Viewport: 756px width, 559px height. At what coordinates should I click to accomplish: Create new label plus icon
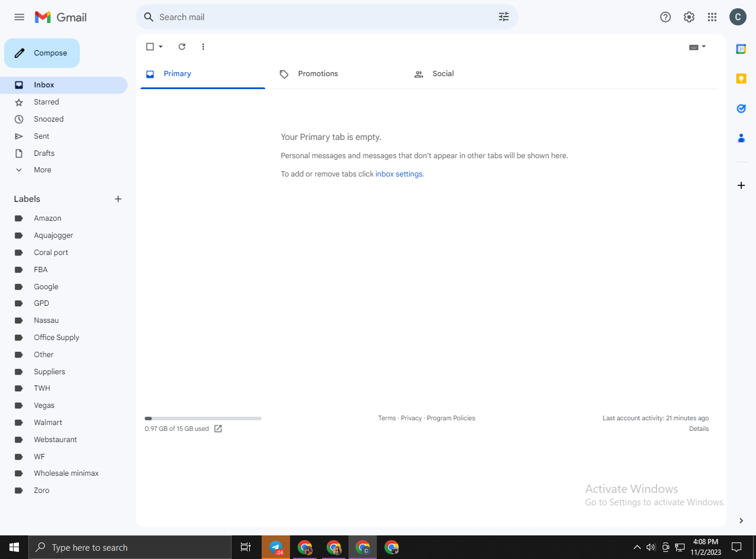tap(118, 199)
